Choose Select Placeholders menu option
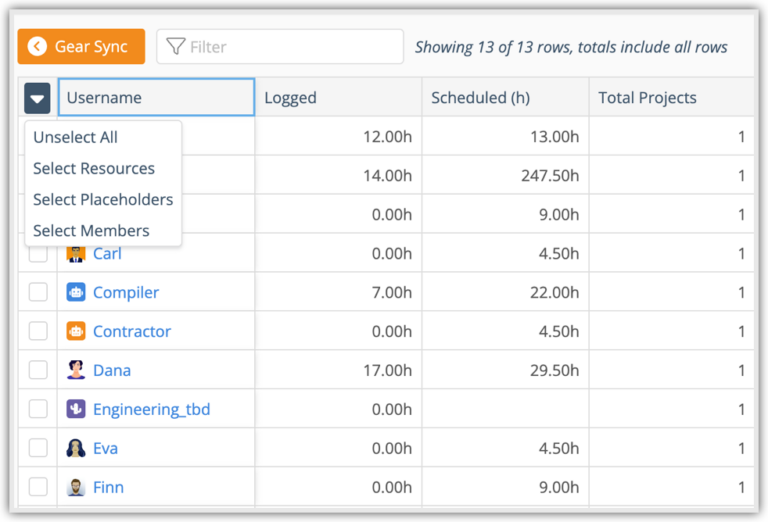The width and height of the screenshot is (768, 522). point(103,200)
